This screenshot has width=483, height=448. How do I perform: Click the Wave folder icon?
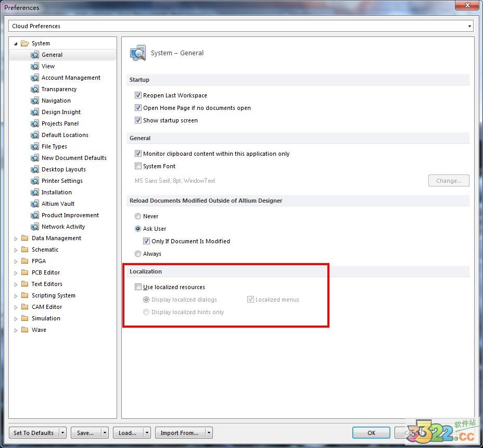tap(24, 330)
